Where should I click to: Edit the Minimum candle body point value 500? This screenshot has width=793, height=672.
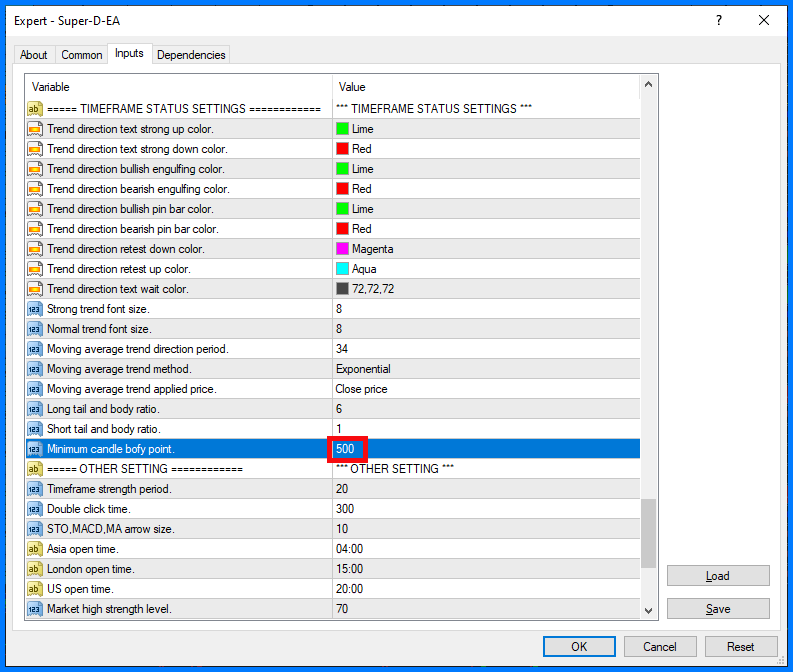[346, 449]
